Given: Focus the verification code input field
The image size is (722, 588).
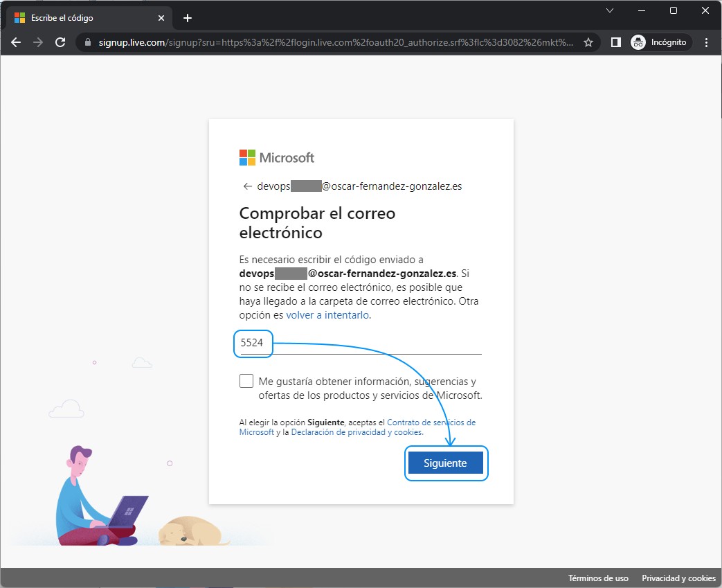Looking at the screenshot, I should pos(361,343).
